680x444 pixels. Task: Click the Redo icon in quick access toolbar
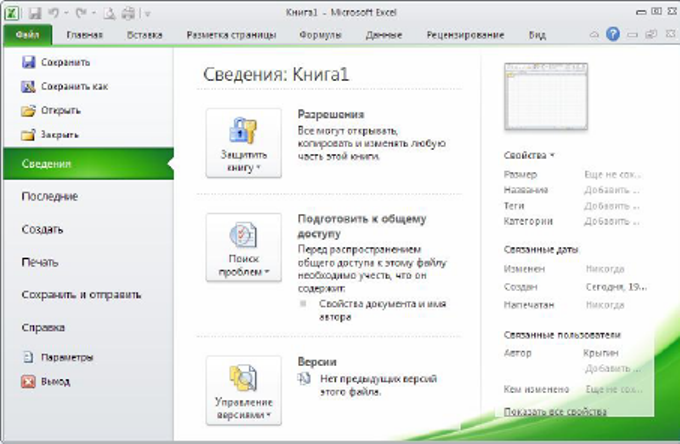click(81, 13)
